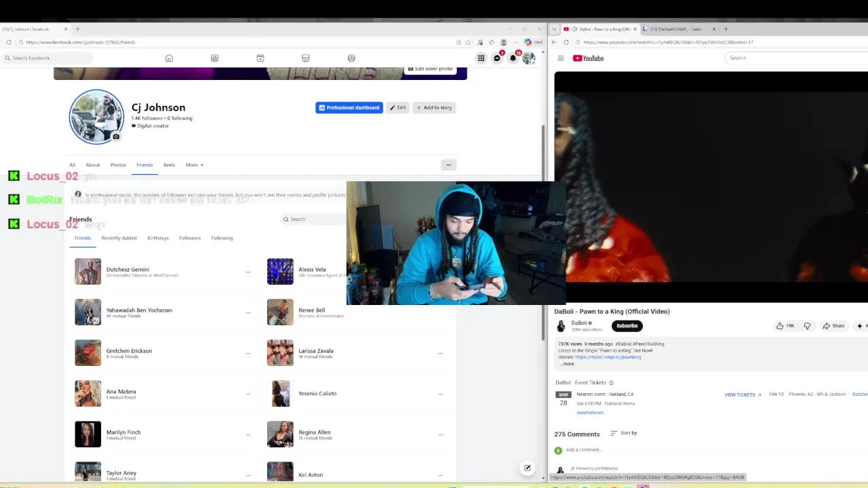Open Professional dashboard
The image size is (868, 488).
(349, 108)
